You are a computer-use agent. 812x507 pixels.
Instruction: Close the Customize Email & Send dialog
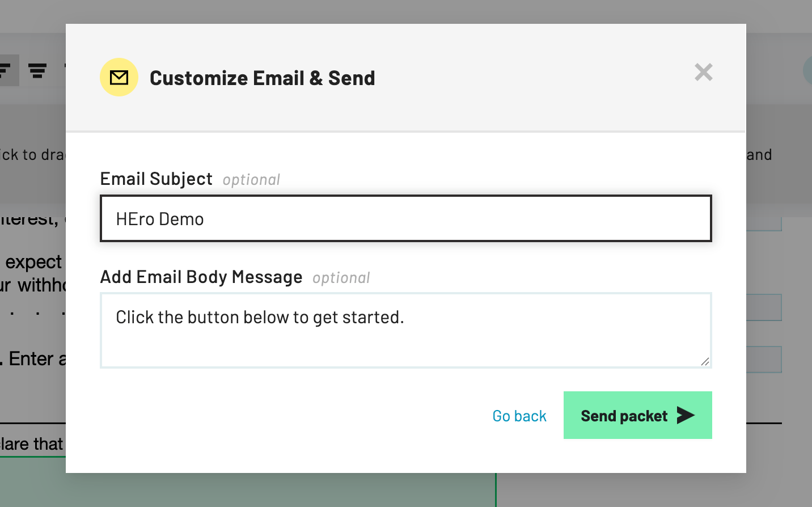coord(703,72)
